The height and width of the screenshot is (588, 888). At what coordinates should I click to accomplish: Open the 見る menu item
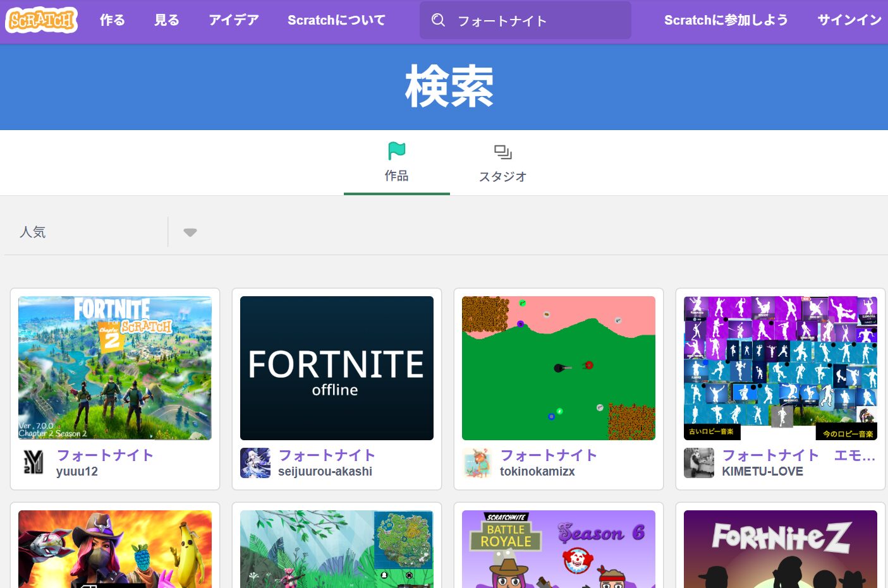click(167, 20)
